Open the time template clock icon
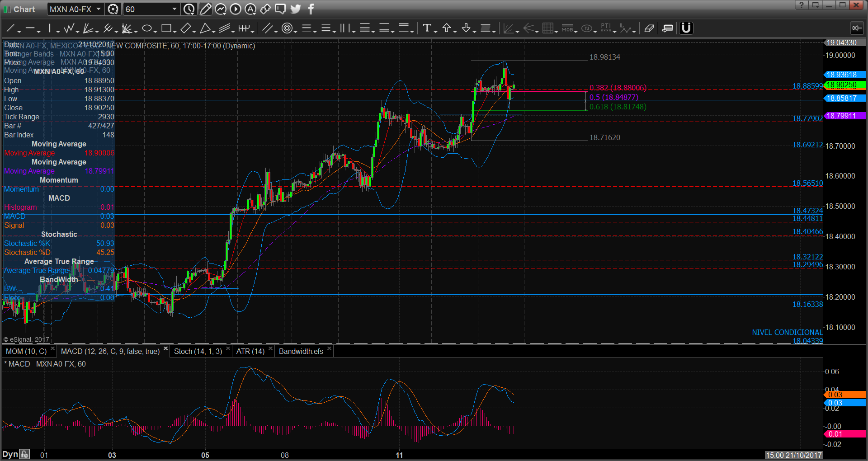Screen dimensions: 868x461 click(x=189, y=9)
